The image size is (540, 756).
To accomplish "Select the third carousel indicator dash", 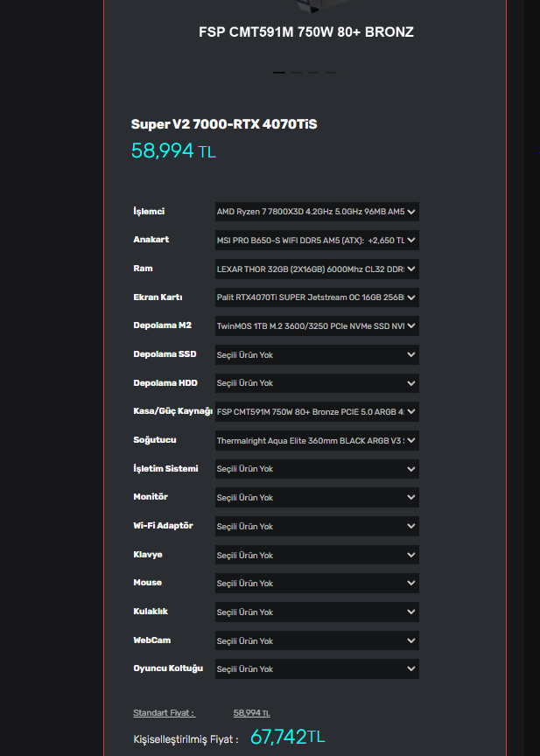I will 314,73.
